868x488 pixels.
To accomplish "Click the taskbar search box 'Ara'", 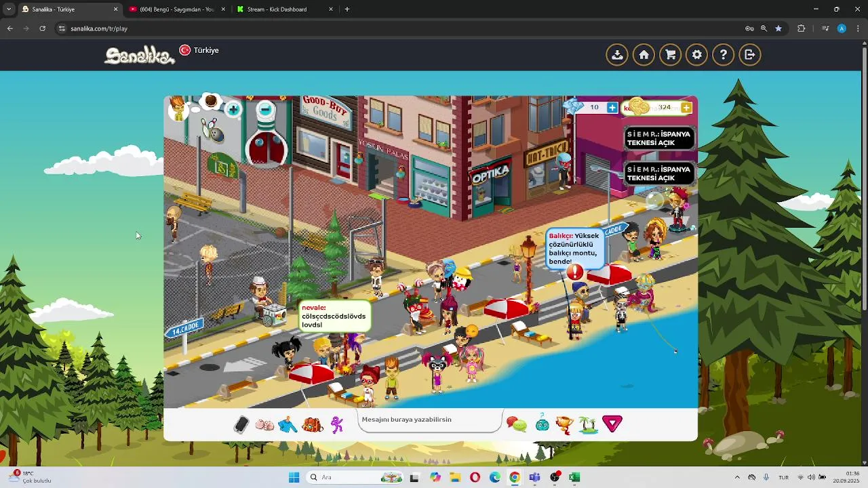I will pyautogui.click(x=355, y=477).
